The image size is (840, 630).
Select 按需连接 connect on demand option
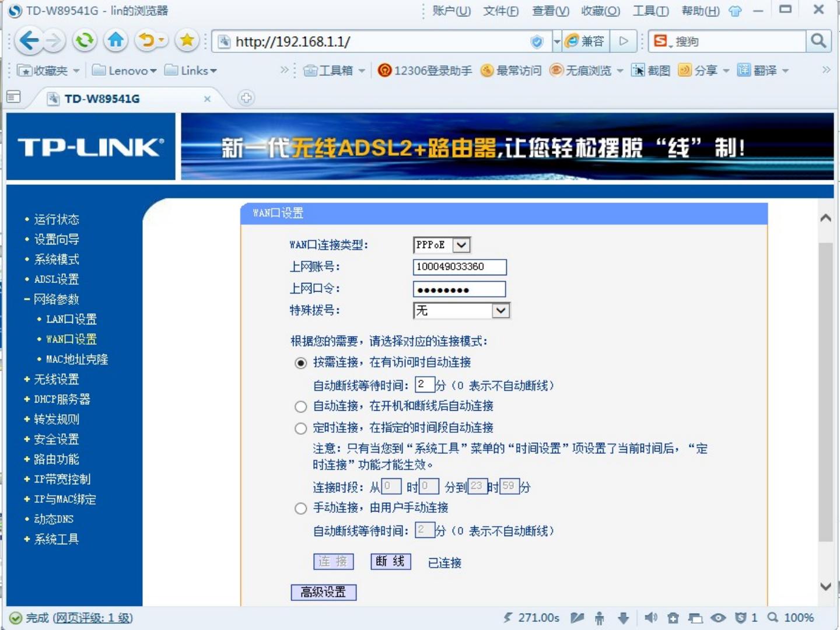[x=300, y=363]
